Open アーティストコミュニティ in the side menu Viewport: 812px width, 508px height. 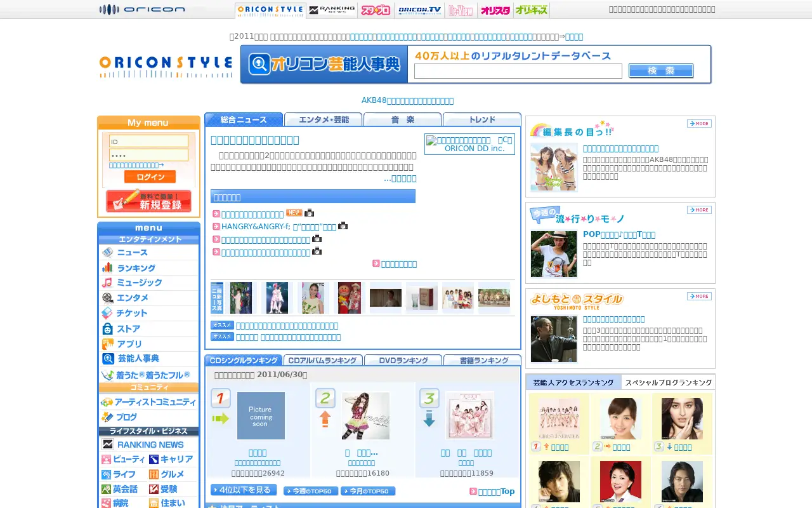pyautogui.click(x=148, y=402)
